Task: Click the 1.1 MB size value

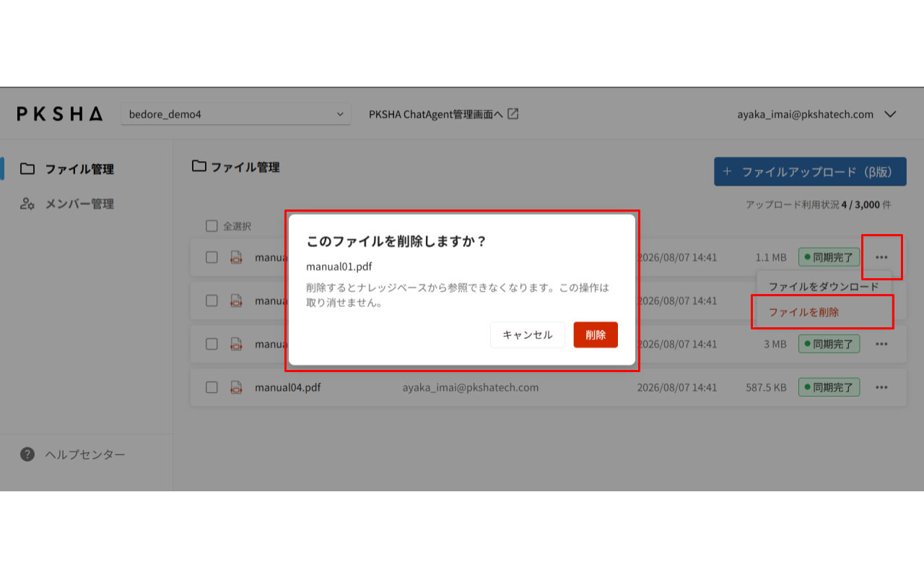Action: 771,257
